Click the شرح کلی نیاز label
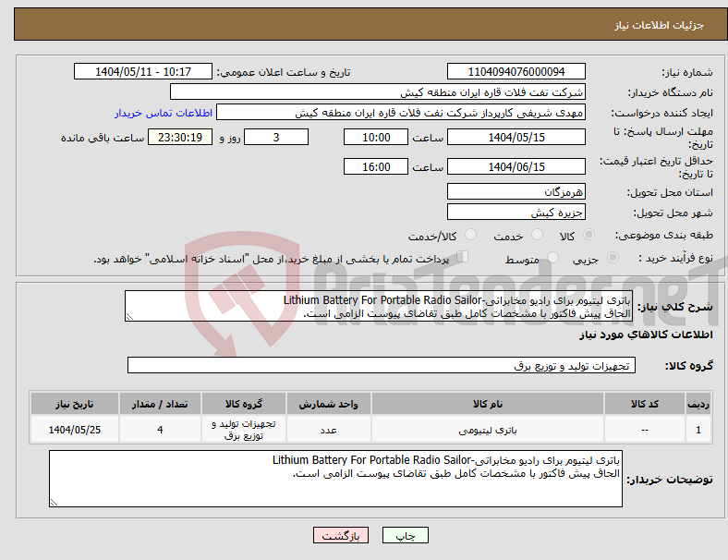 tap(675, 307)
